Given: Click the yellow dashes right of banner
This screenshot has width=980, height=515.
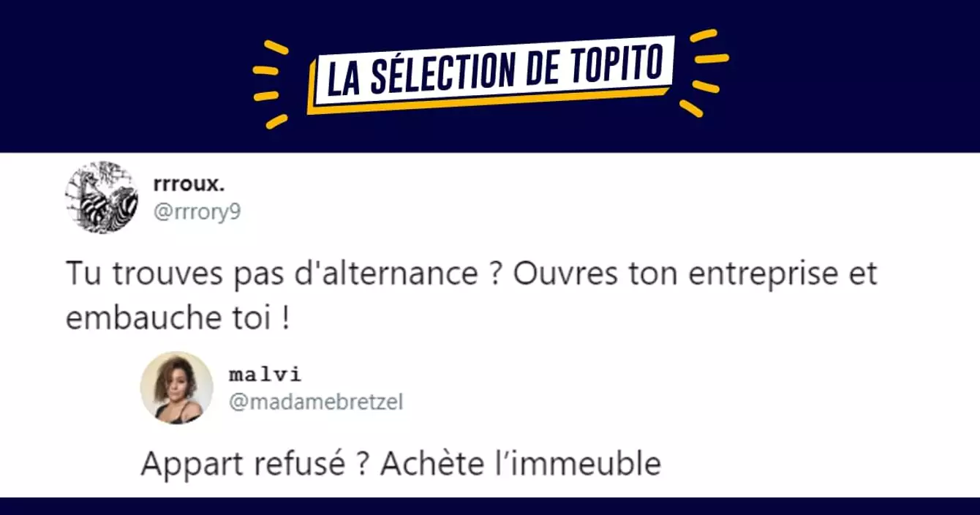Looking at the screenshot, I should (706, 72).
